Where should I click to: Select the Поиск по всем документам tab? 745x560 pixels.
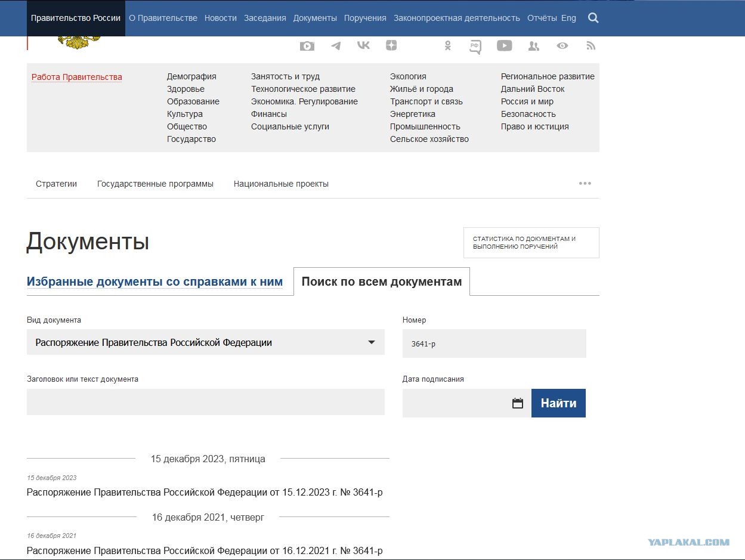[382, 281]
